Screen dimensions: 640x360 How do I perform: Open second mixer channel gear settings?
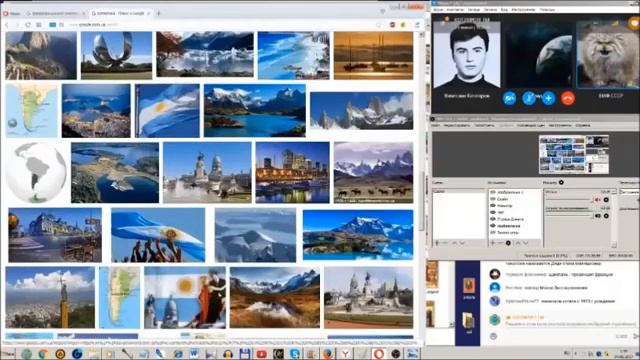(x=606, y=216)
